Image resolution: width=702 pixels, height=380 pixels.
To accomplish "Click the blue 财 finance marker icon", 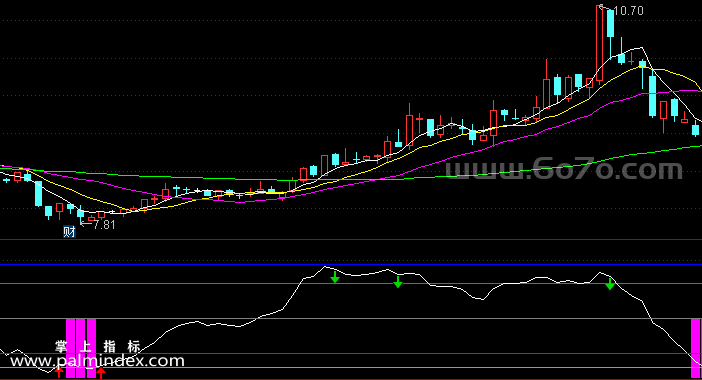I will click(69, 231).
